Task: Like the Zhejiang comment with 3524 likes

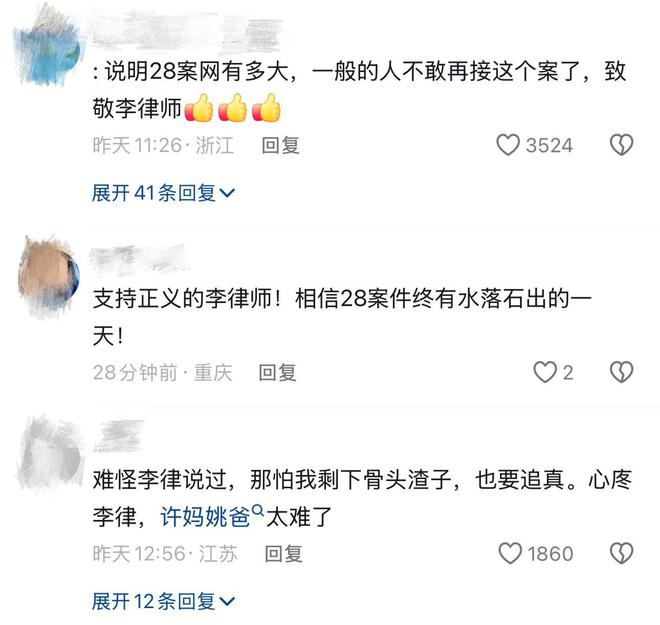Action: click(x=508, y=145)
